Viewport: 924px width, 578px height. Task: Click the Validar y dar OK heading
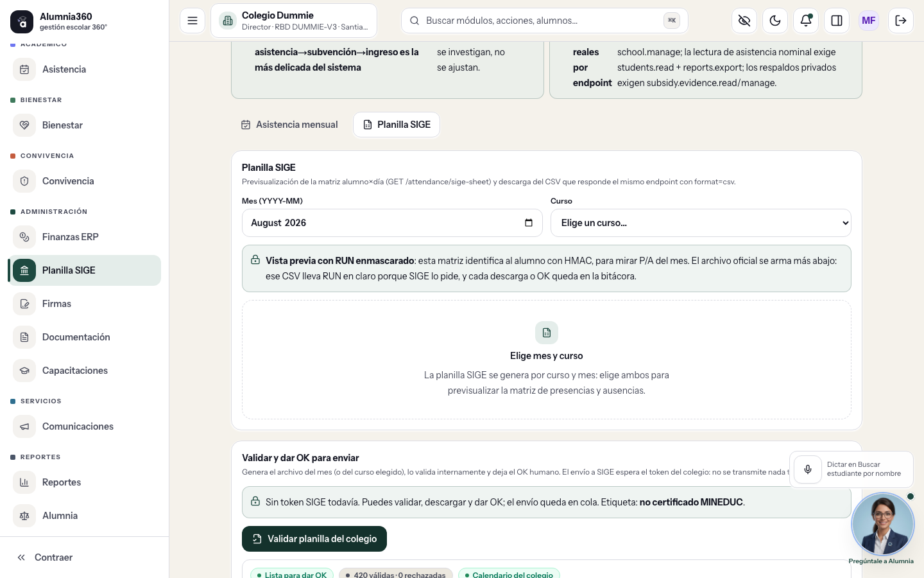point(300,458)
